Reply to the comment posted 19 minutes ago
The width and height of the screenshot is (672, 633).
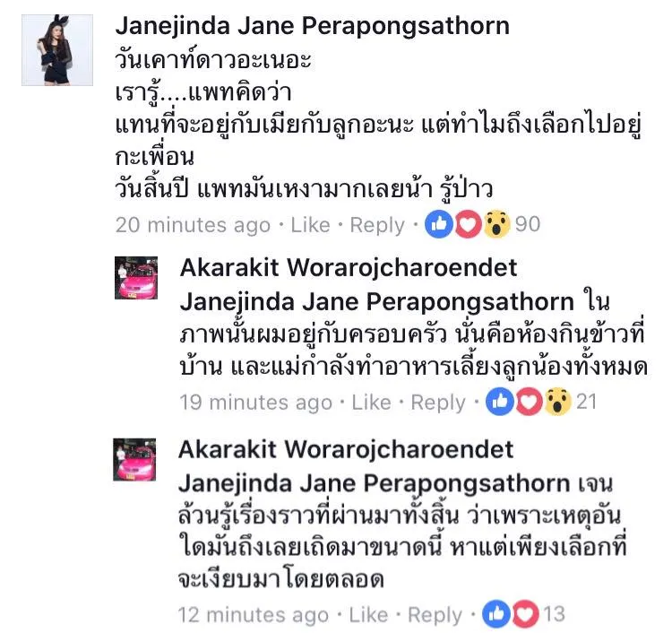pos(438,403)
